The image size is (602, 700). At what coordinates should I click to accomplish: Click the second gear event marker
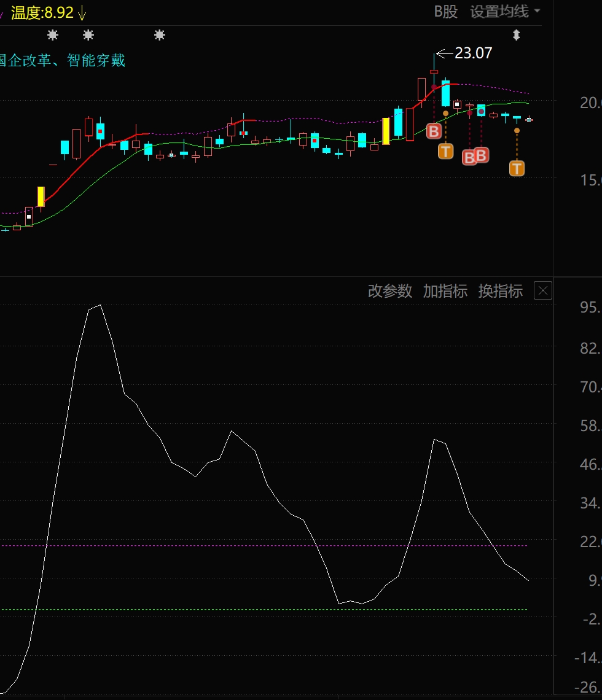click(x=88, y=35)
